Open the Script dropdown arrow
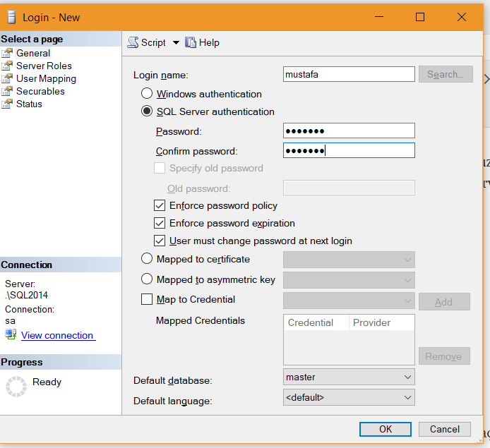This screenshot has height=448, width=490. click(x=177, y=42)
